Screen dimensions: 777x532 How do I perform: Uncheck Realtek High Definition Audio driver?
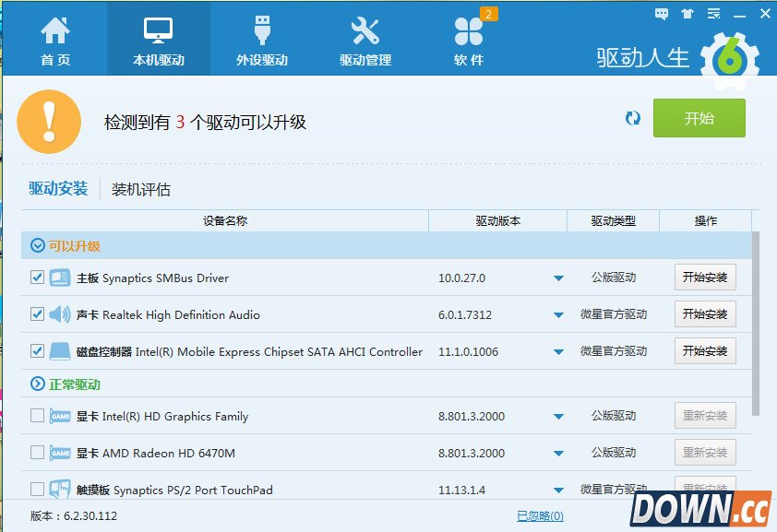point(36,313)
